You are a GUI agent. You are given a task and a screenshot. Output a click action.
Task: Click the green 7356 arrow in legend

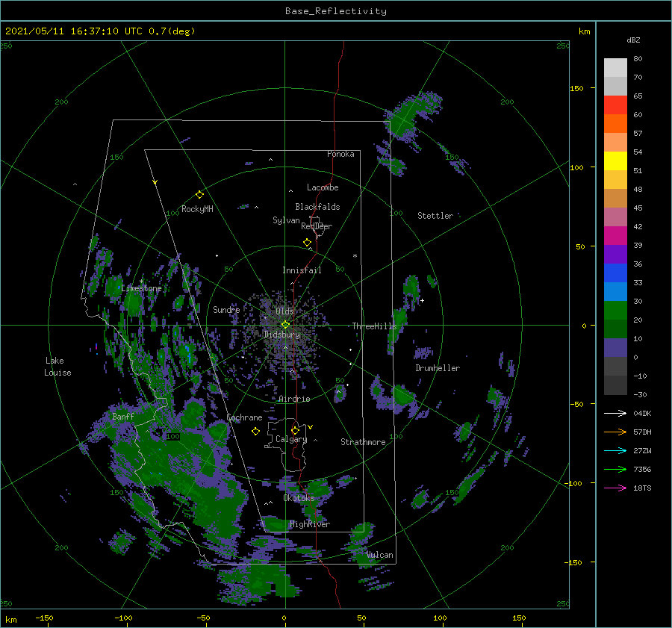(x=615, y=470)
